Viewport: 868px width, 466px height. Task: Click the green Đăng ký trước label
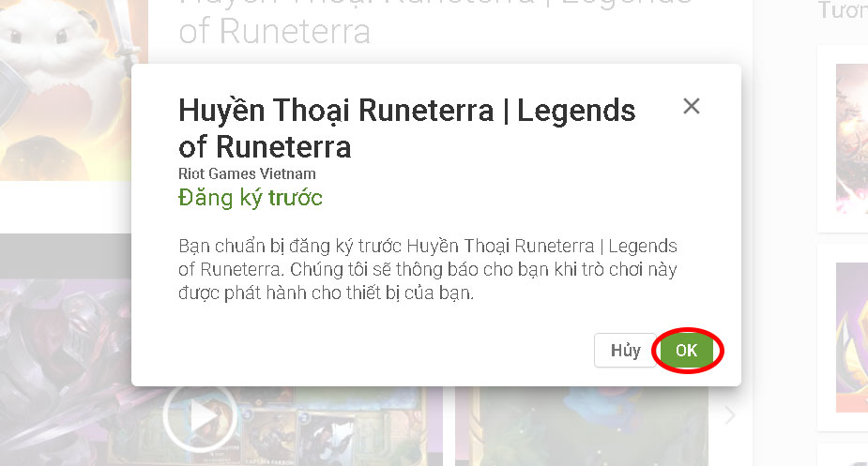tap(251, 198)
